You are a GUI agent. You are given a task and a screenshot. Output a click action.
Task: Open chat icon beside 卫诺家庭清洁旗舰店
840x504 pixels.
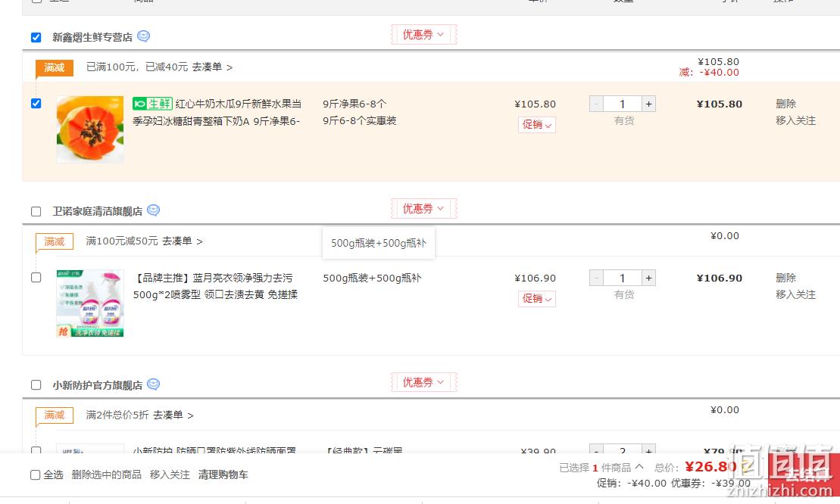(x=153, y=210)
